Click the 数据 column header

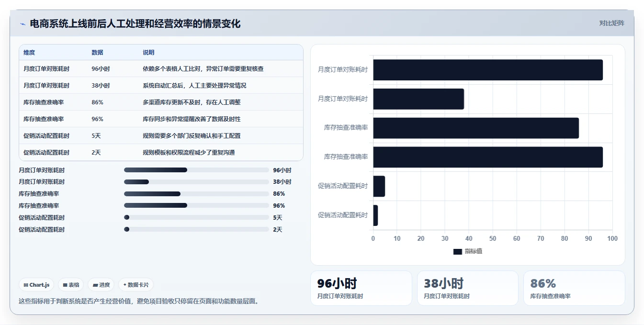click(97, 53)
